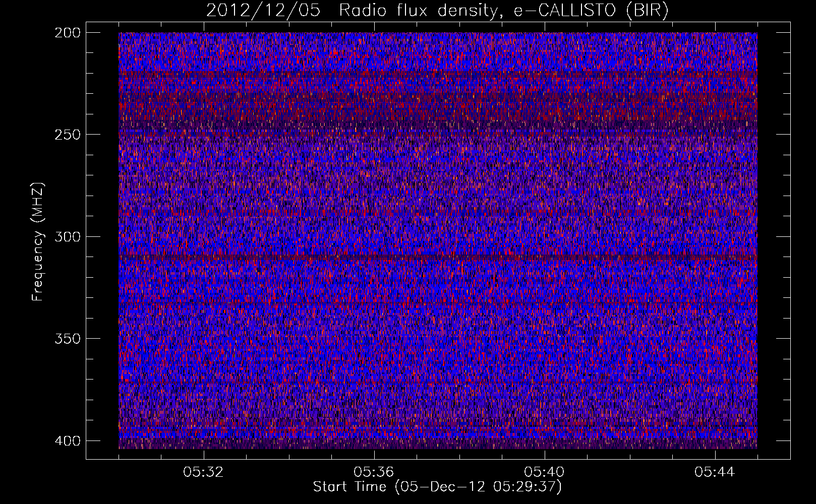Click the 350 frequency tick label
The height and width of the screenshot is (504, 816).
click(x=67, y=338)
